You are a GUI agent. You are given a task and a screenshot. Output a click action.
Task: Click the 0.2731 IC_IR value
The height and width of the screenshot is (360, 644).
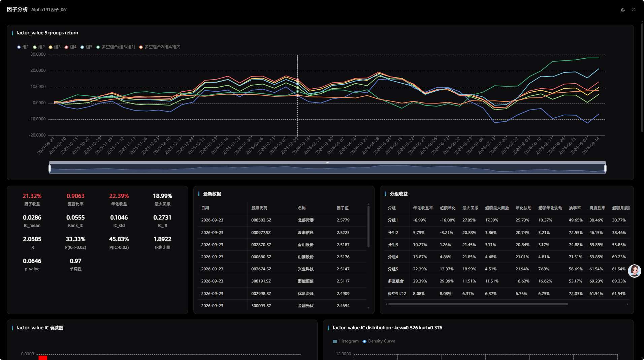point(162,217)
